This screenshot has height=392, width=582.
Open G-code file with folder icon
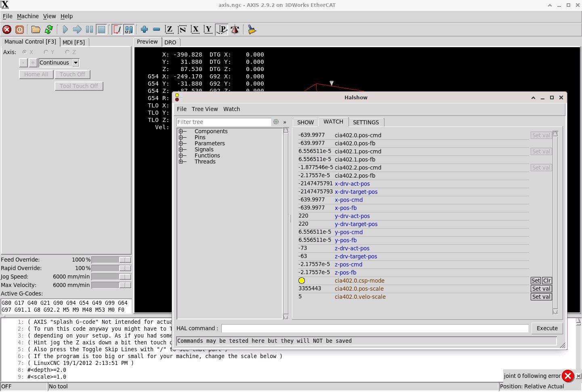36,29
